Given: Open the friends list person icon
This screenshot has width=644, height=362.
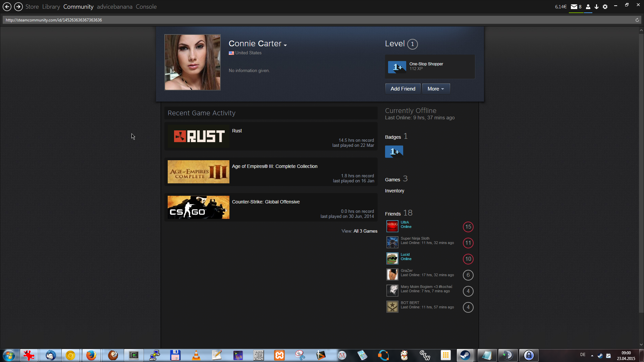Looking at the screenshot, I should click(588, 7).
